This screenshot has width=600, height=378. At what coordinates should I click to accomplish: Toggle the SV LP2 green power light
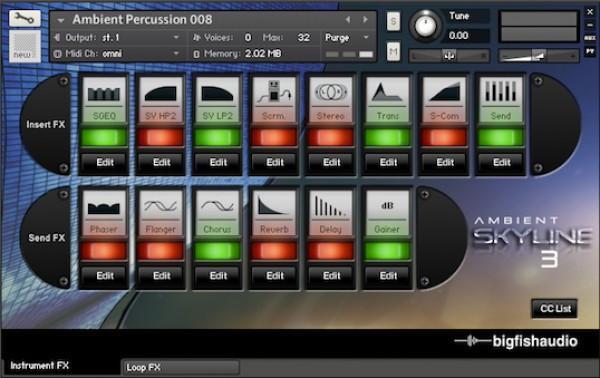click(217, 137)
